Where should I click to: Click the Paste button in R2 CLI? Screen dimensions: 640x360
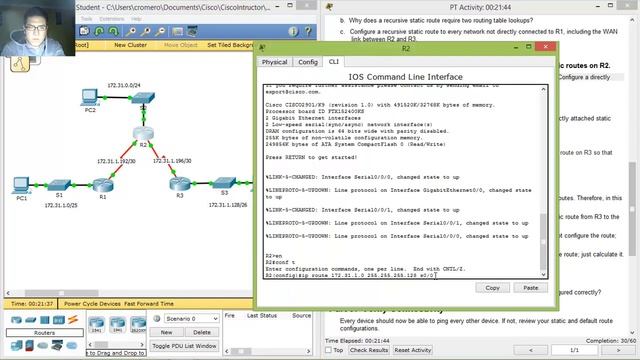pos(531,288)
